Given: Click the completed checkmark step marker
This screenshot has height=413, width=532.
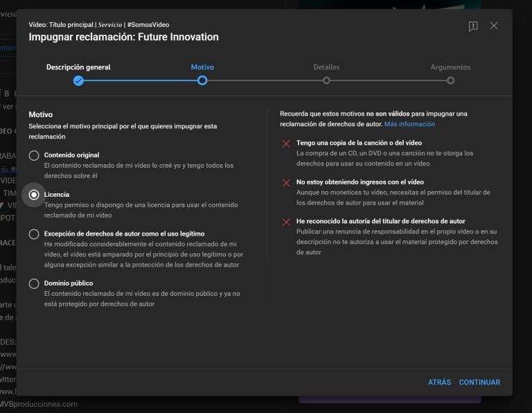Looking at the screenshot, I should coord(78,81).
